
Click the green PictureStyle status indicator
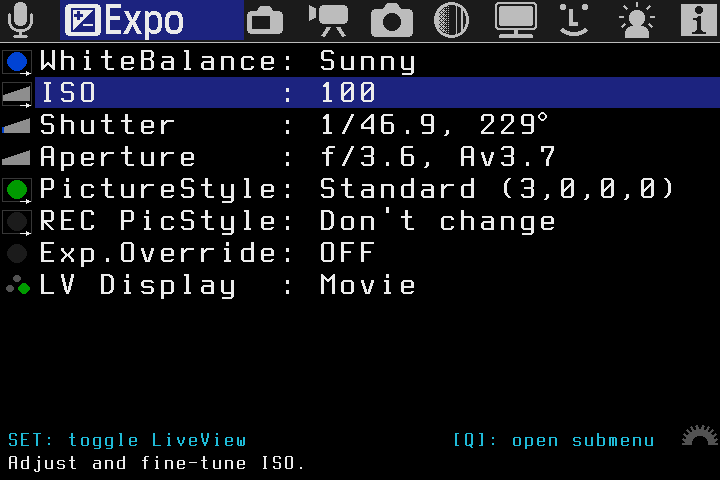pyautogui.click(x=17, y=189)
